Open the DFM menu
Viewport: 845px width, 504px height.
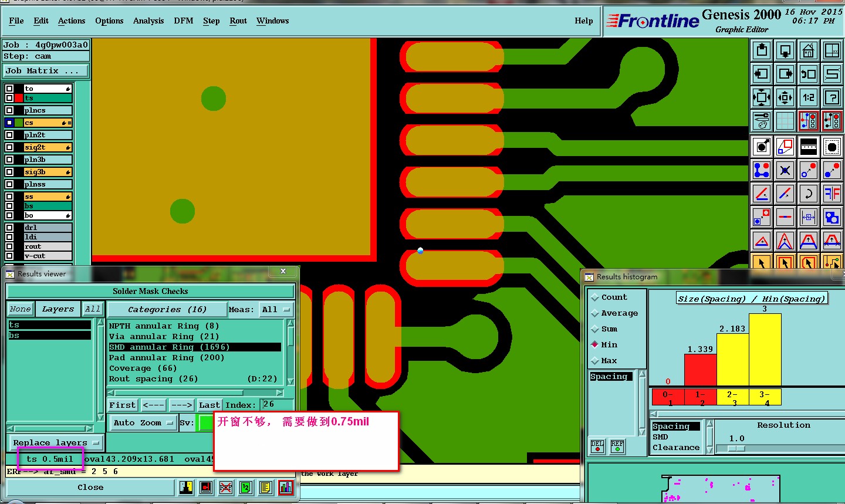[x=184, y=21]
